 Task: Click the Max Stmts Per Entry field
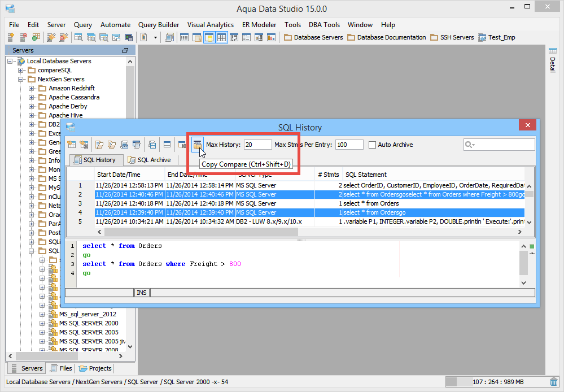(x=349, y=145)
